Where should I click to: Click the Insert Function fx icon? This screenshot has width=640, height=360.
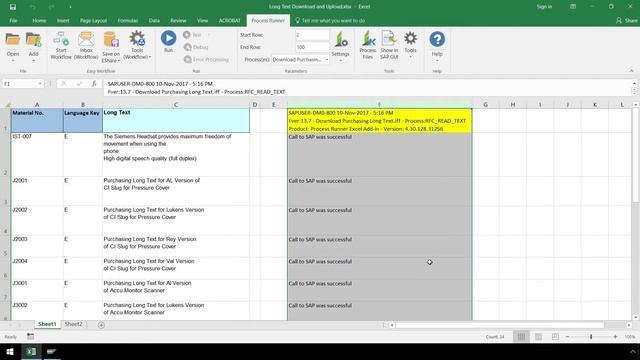click(94, 84)
